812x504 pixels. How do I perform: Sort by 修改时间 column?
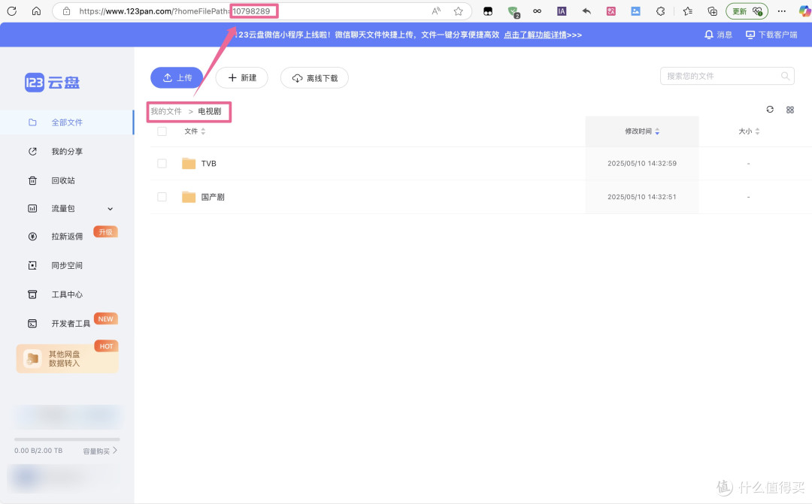coord(642,131)
